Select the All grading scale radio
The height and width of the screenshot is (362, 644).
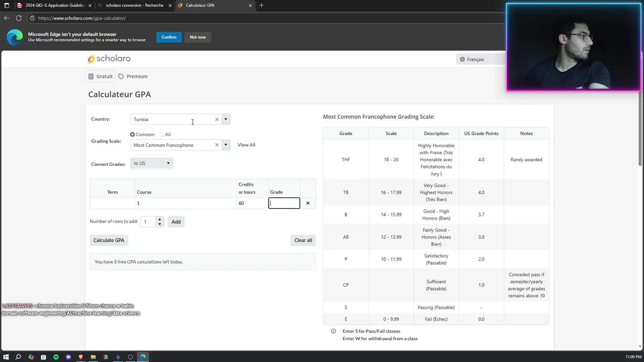(162, 134)
